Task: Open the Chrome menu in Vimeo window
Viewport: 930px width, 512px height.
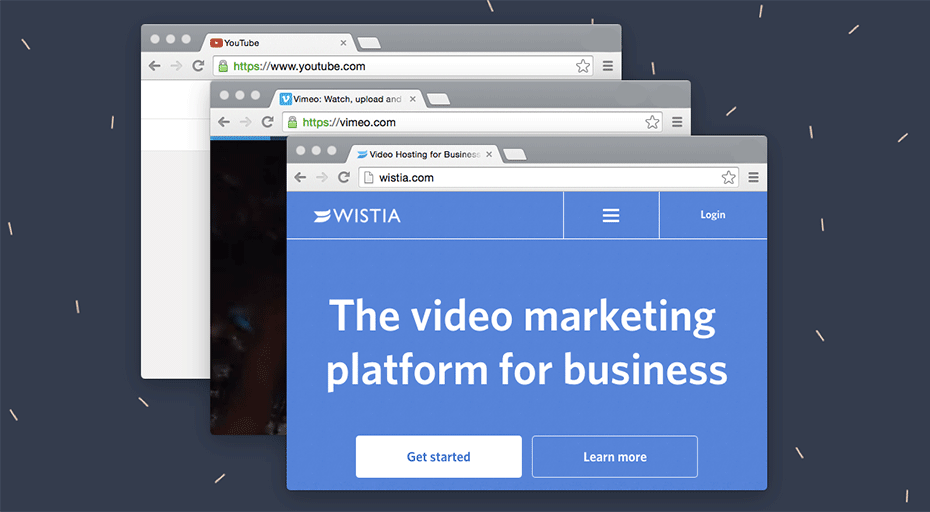Action: pos(677,122)
